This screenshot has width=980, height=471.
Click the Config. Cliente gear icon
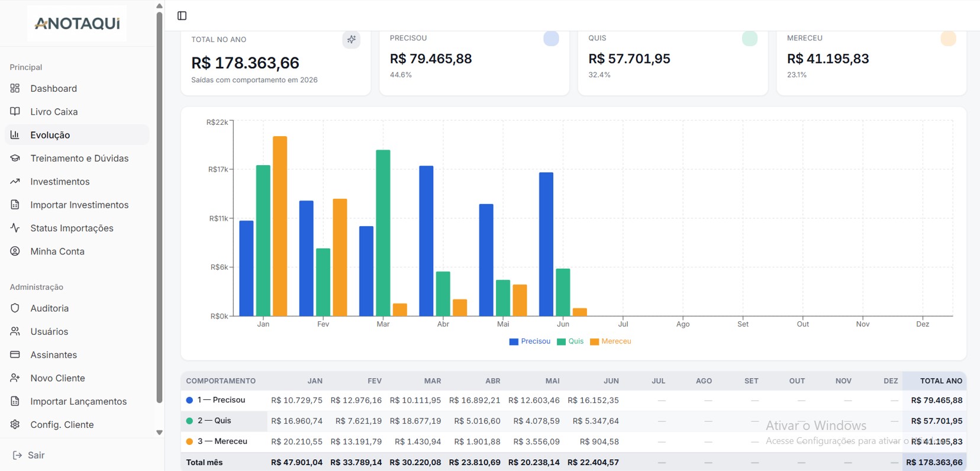click(x=15, y=424)
